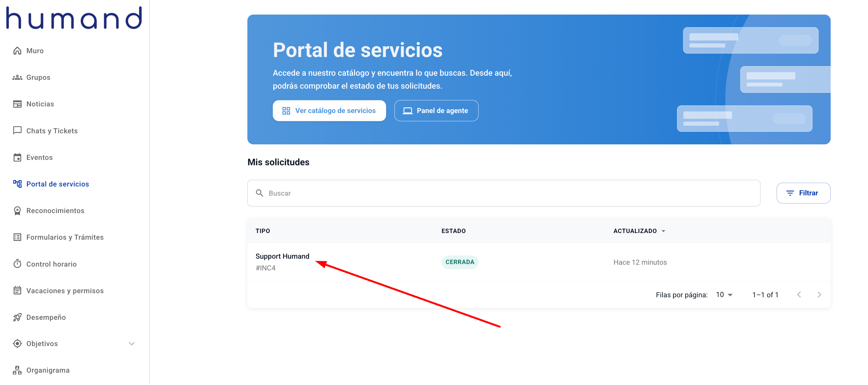868x385 pixels.
Task: Click the Reconocimientos badge icon
Action: 17,211
